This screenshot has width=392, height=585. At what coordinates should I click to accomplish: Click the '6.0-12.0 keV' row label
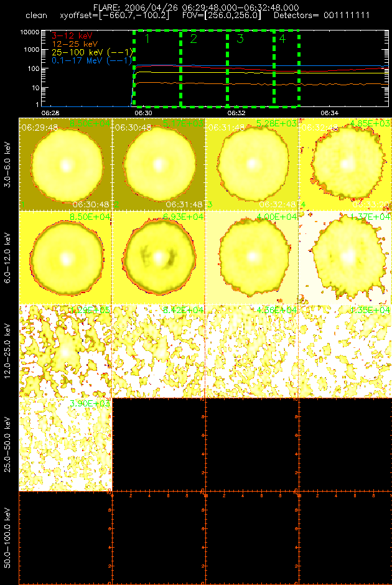[x=9, y=258]
